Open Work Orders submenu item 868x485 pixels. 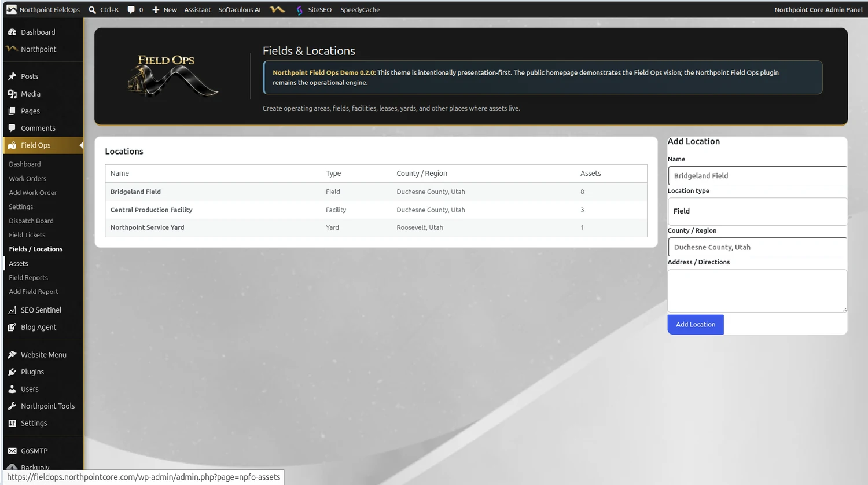[x=27, y=179]
